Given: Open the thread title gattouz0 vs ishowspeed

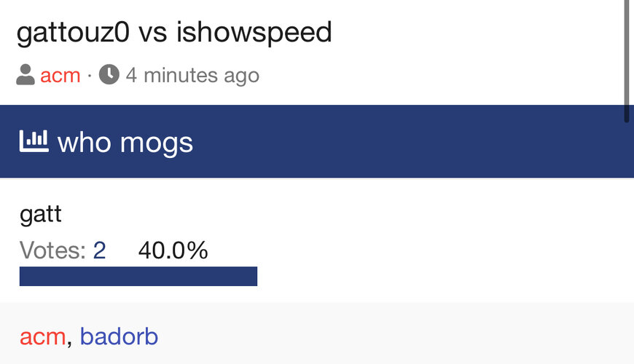Looking at the screenshot, I should click(173, 32).
